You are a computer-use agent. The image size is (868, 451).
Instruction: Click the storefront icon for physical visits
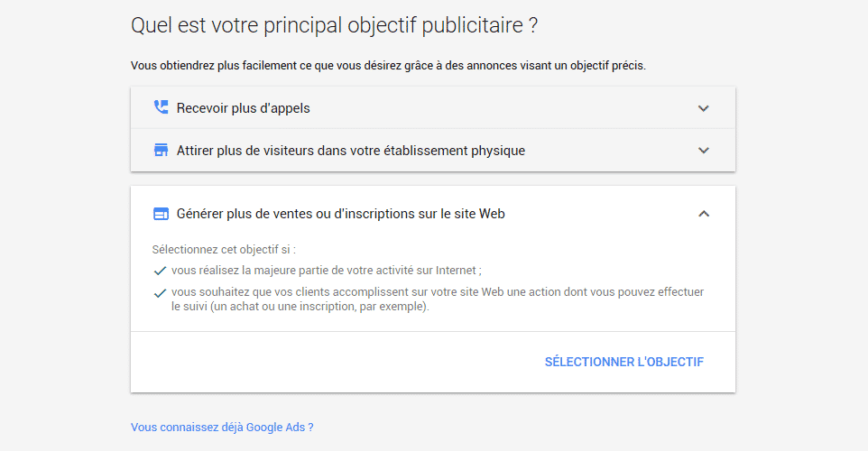point(161,150)
